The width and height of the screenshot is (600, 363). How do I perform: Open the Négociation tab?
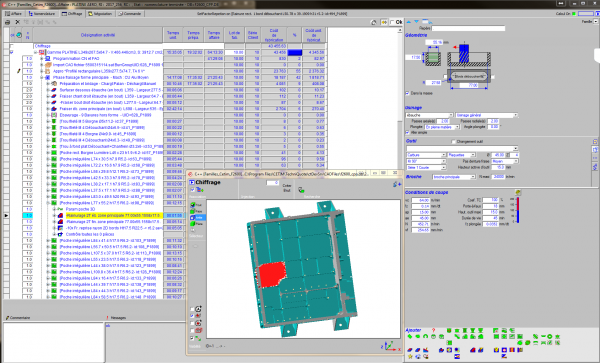tap(100, 13)
